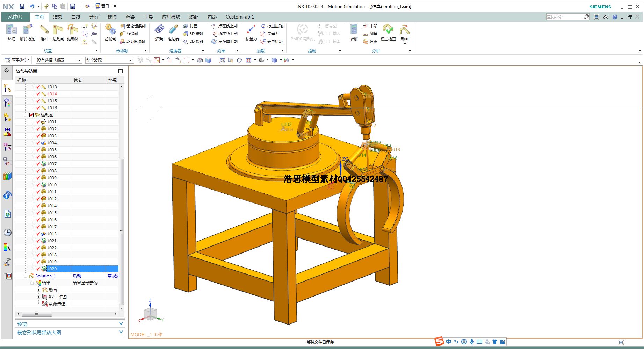
Task: Select the 衬套 (Bushing) tool
Action: pos(190,26)
